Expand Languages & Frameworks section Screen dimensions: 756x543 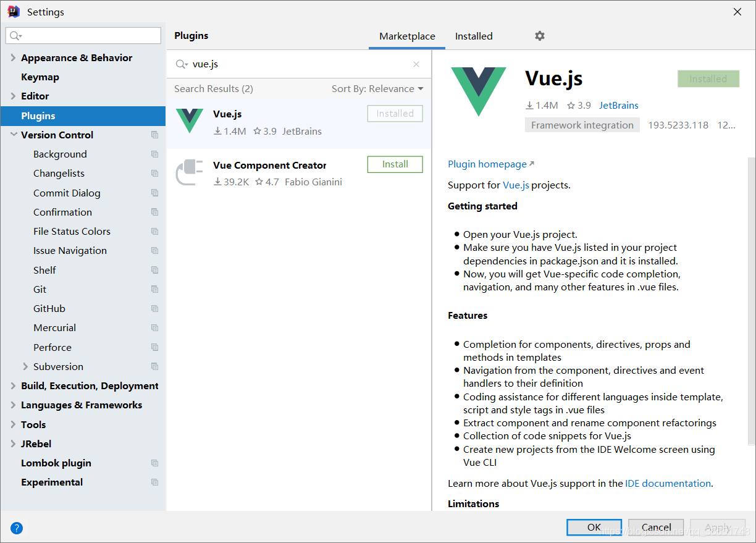point(13,405)
